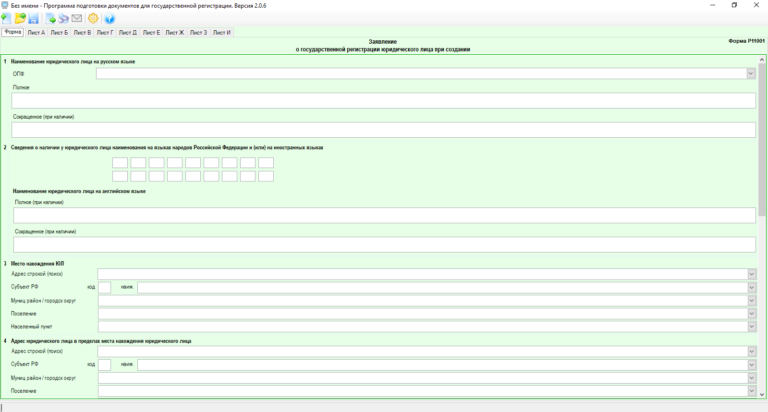
Task: Select the Лист З tab
Action: pos(198,33)
